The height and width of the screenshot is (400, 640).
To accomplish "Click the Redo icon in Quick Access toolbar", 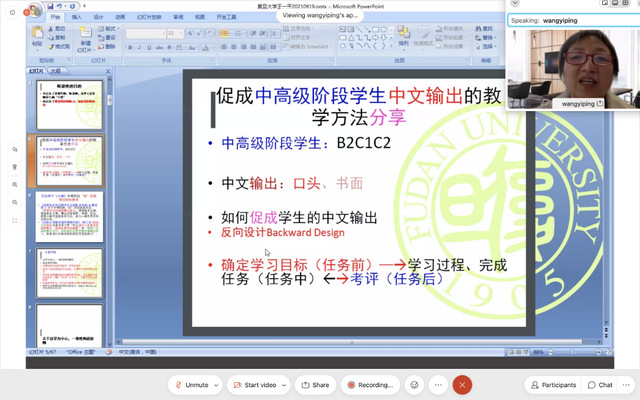I will pos(72,6).
